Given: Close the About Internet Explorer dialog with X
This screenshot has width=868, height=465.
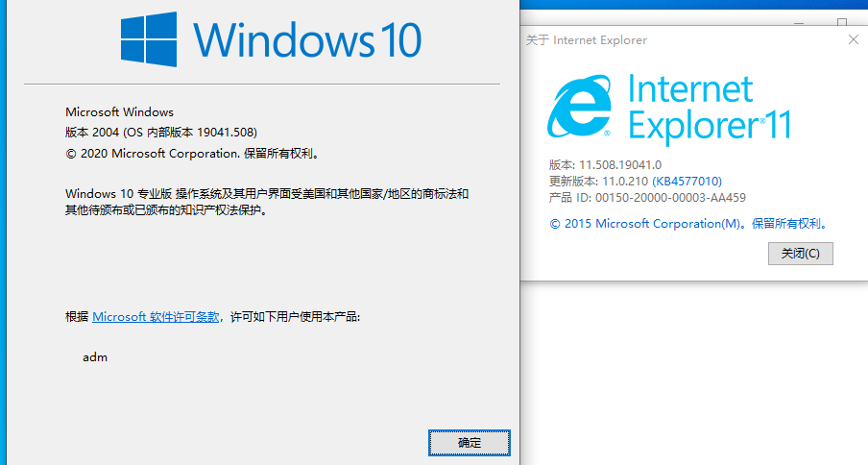Looking at the screenshot, I should tap(854, 39).
